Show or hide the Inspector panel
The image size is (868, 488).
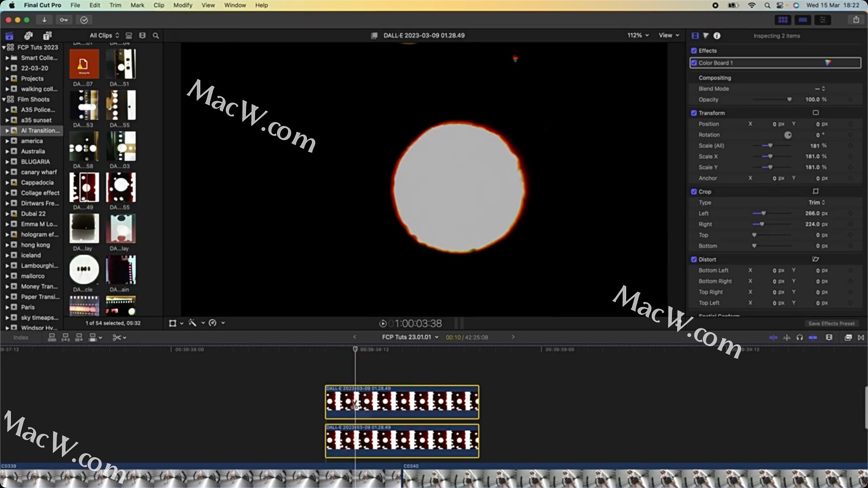click(823, 20)
